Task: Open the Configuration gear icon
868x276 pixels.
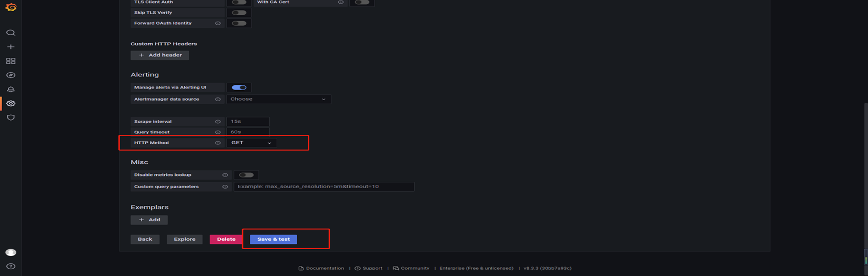Action: click(11, 103)
